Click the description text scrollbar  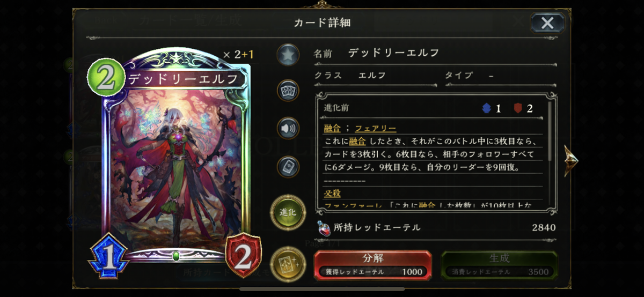(x=550, y=130)
